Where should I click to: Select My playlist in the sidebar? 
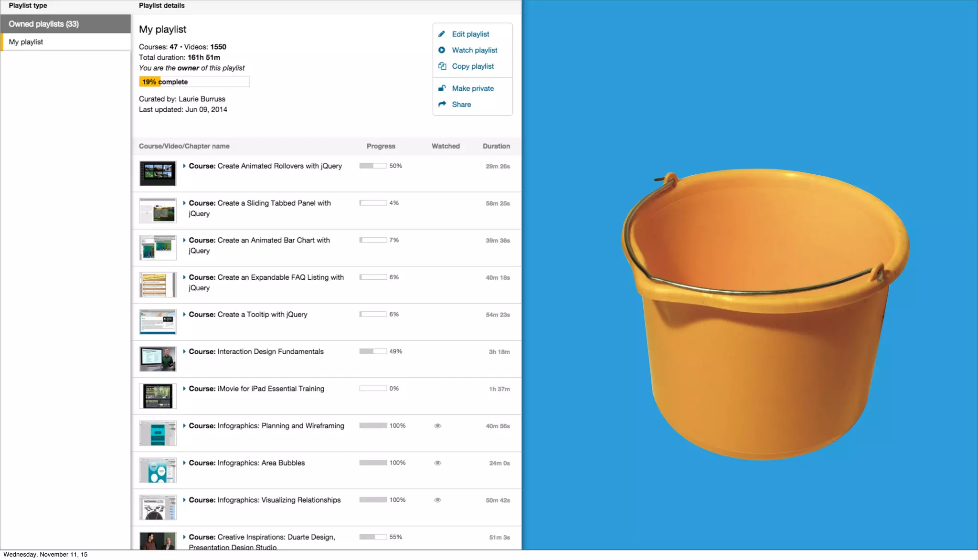click(26, 42)
